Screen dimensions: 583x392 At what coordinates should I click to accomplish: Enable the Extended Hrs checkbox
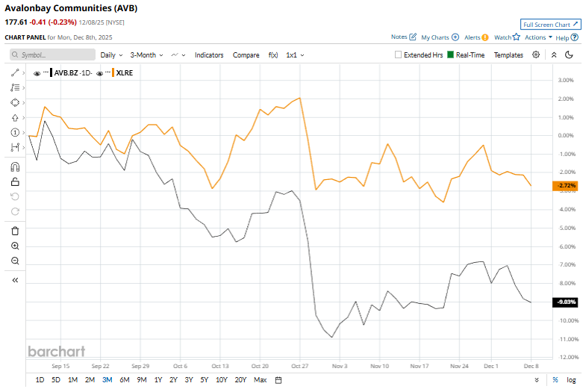tap(398, 55)
